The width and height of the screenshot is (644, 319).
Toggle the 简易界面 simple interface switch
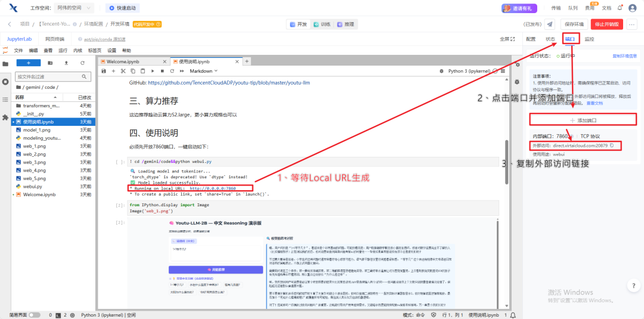(35, 315)
